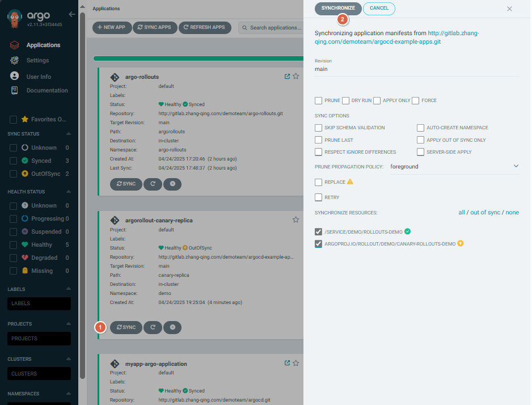Viewport: 532px width, 405px height.
Task: Go to Documentation in the sidebar
Action: tap(47, 90)
